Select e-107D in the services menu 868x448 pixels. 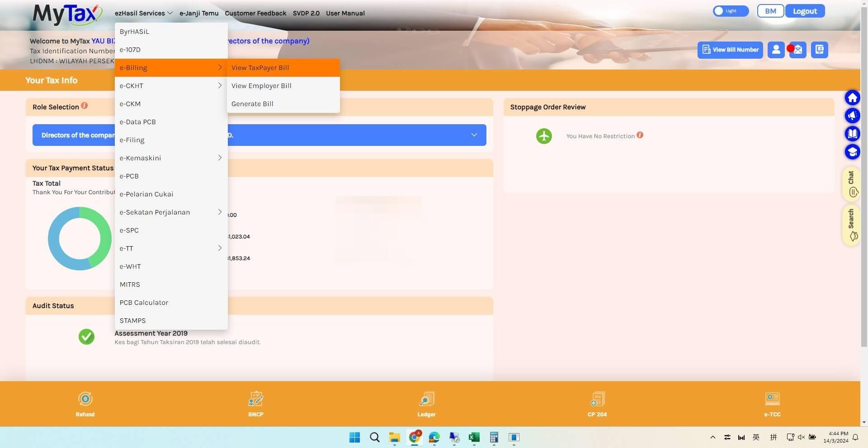pos(171,50)
